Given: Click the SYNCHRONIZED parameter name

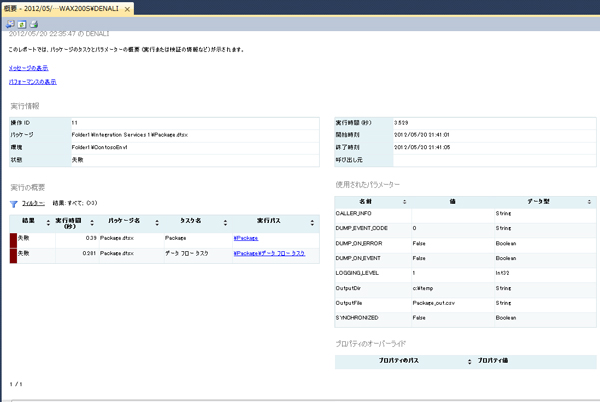Looking at the screenshot, I should [357, 317].
